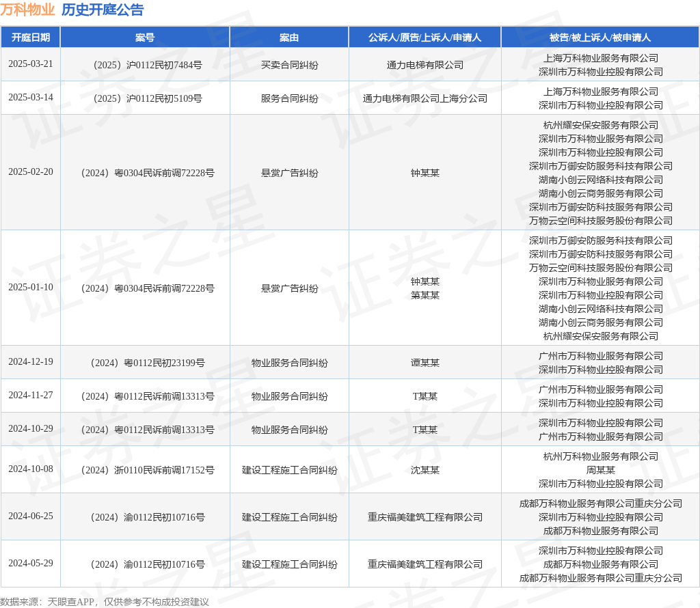Click 广州市万科物业服务有限公司 in the 2024-11-27 row
The image size is (700, 608).
[x=600, y=390]
